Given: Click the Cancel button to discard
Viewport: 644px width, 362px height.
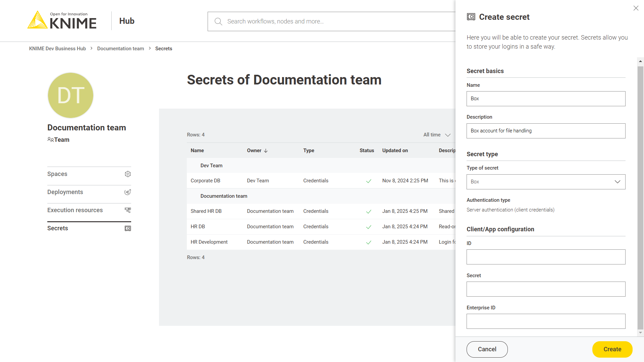Looking at the screenshot, I should coord(487,349).
